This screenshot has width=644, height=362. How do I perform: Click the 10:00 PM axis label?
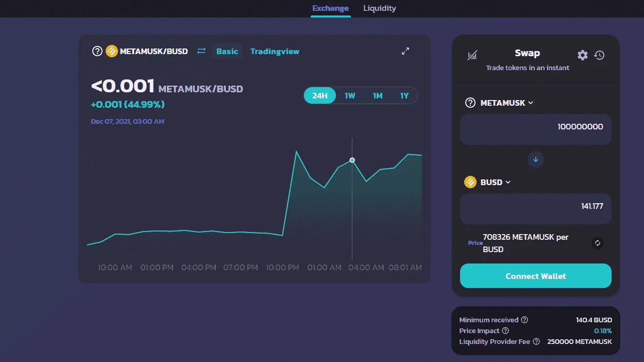pyautogui.click(x=282, y=267)
